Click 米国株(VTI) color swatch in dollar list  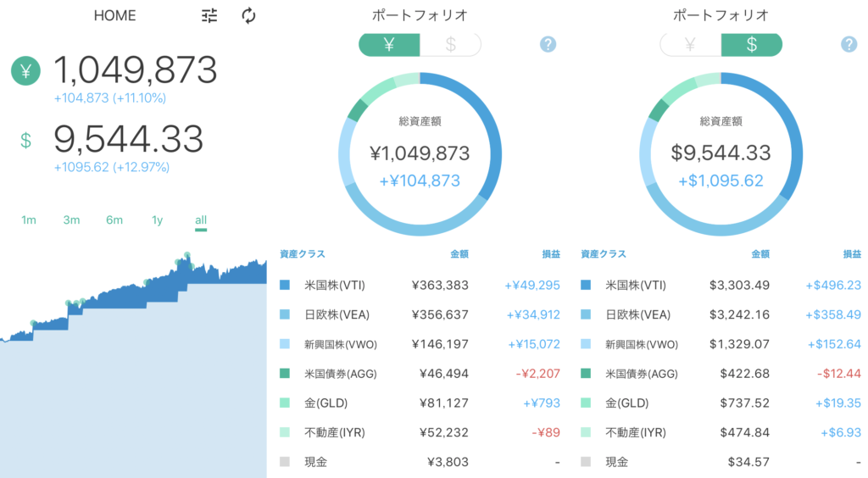586,285
